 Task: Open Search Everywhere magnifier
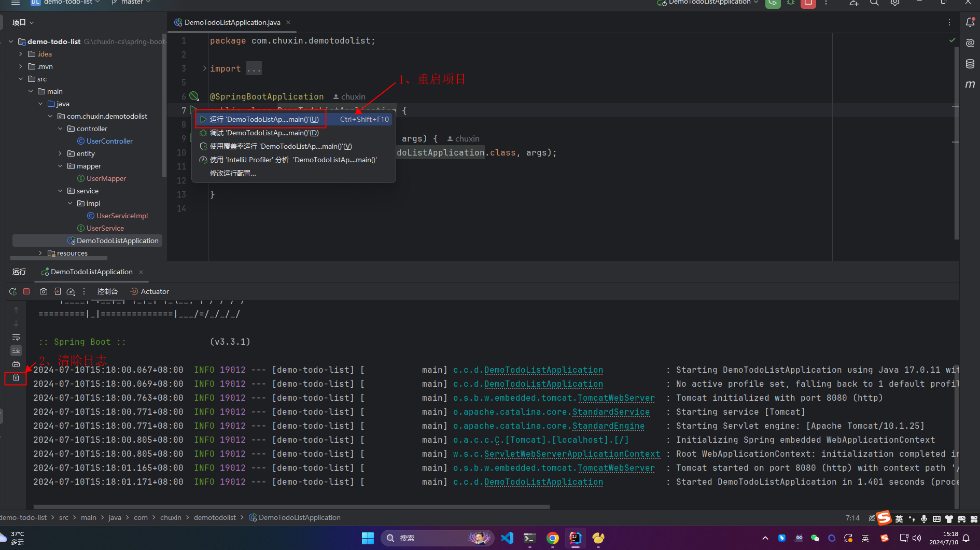[x=874, y=3]
